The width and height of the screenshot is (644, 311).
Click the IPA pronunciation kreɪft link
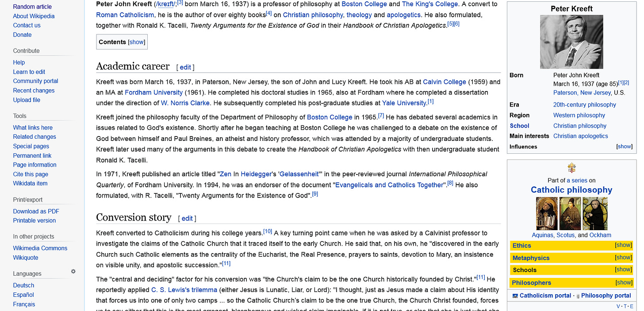coord(165,4)
